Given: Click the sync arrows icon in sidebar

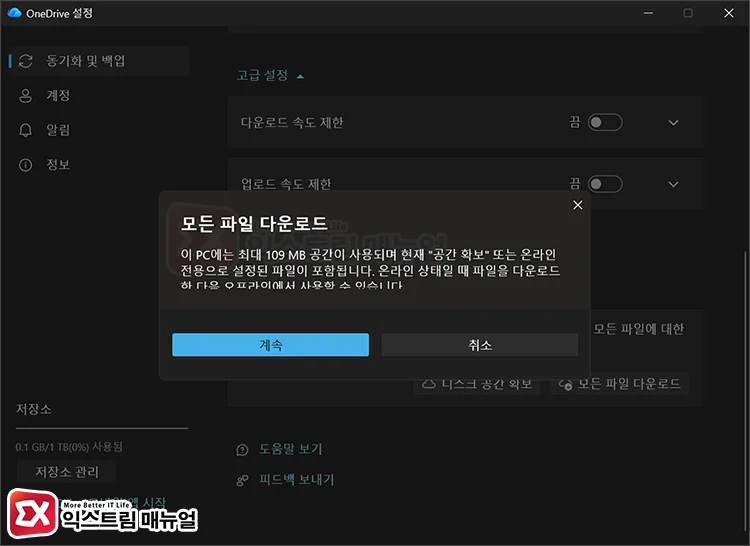Looking at the screenshot, I should (25, 61).
